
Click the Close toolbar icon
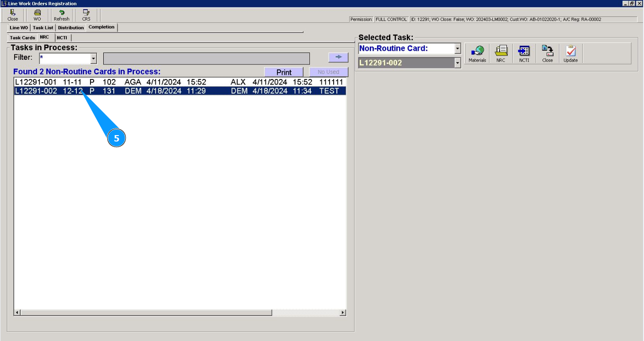pyautogui.click(x=13, y=15)
